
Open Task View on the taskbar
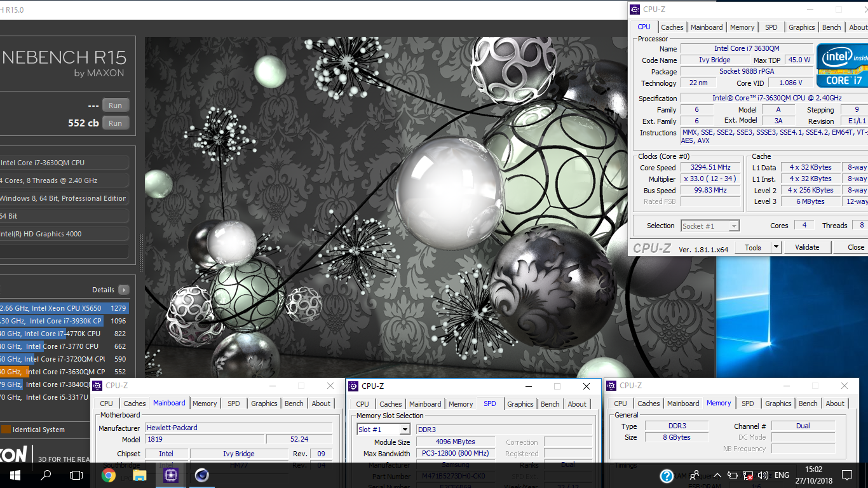[76, 475]
